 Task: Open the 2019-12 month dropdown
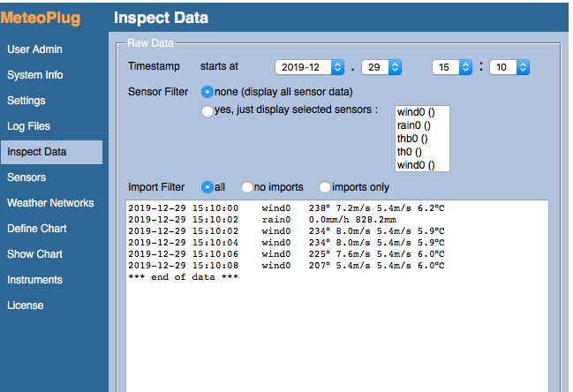click(310, 67)
